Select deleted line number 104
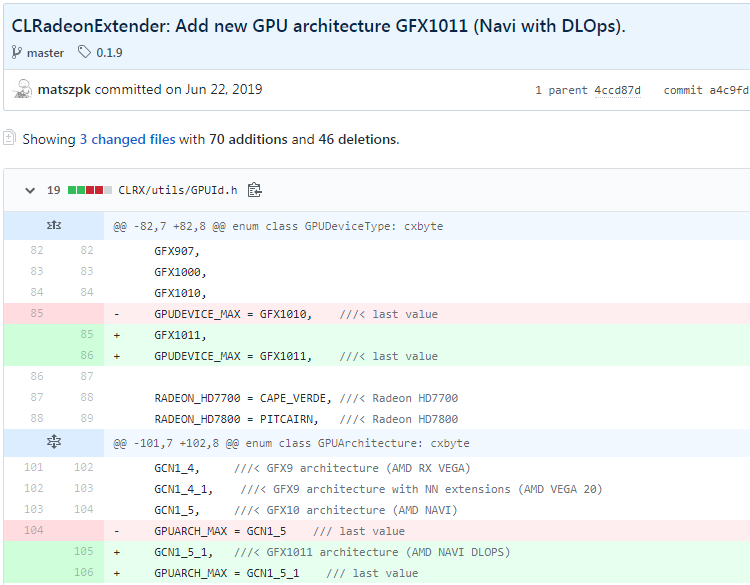Screen dimensions: 750x585 (34, 531)
